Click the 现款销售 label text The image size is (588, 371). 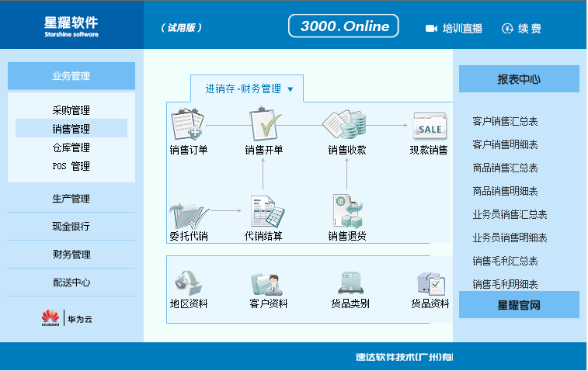pyautogui.click(x=429, y=150)
